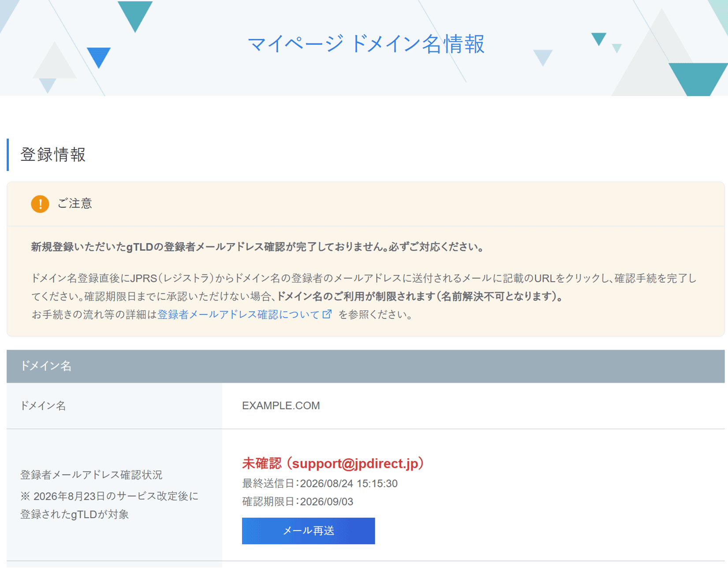Click the 未確認 (support@jpdirect.jp) status text
The image size is (728, 575).
coord(333,463)
